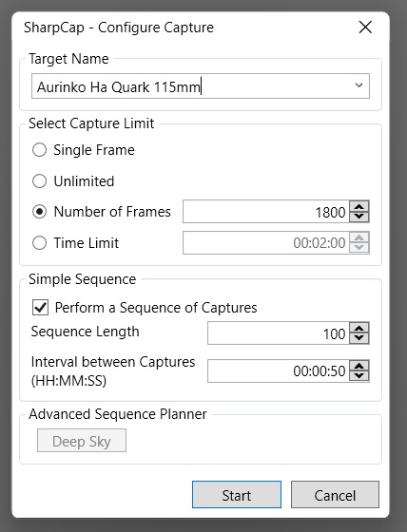The height and width of the screenshot is (532, 407).
Task: Decrease Number of Frames with down arrow
Action: pyautogui.click(x=359, y=217)
